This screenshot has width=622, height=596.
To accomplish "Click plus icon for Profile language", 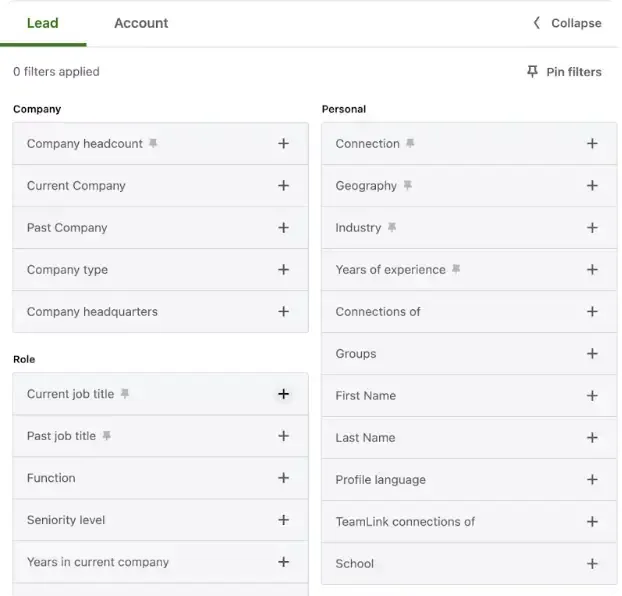I will click(x=592, y=480).
